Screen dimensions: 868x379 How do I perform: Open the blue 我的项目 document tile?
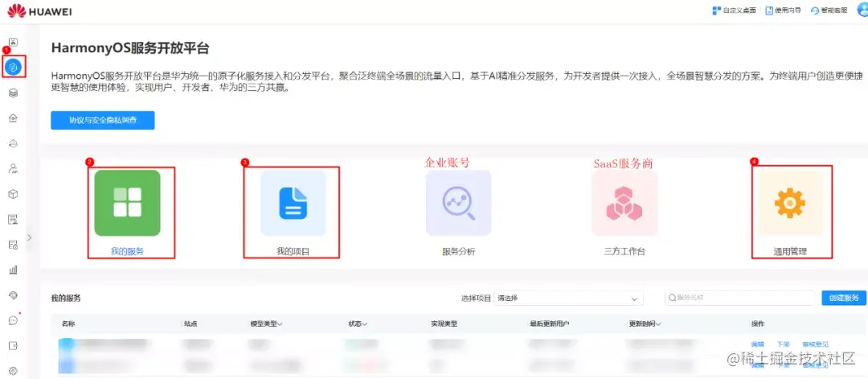coord(293,203)
